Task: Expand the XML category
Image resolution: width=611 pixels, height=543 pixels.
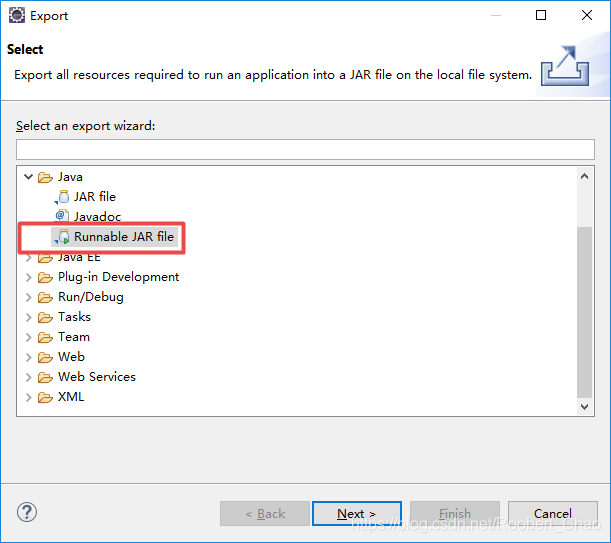Action: point(28,397)
